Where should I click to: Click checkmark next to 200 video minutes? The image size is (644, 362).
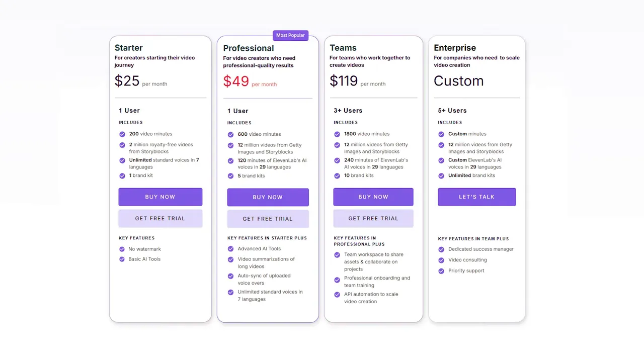tap(122, 134)
